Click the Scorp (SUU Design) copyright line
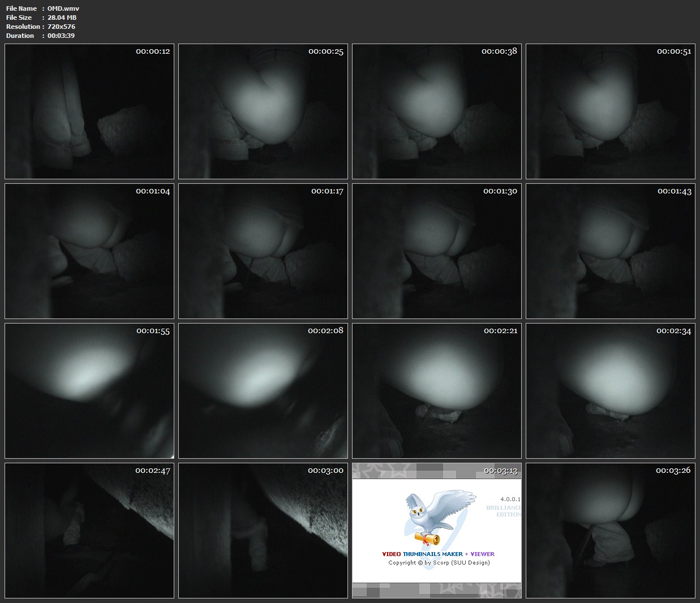 click(439, 562)
